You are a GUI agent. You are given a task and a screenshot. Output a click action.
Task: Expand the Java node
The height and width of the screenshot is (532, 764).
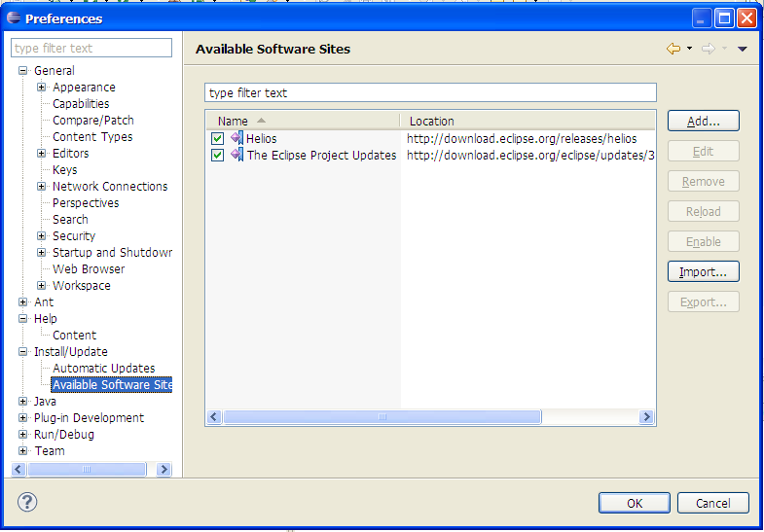click(x=22, y=402)
